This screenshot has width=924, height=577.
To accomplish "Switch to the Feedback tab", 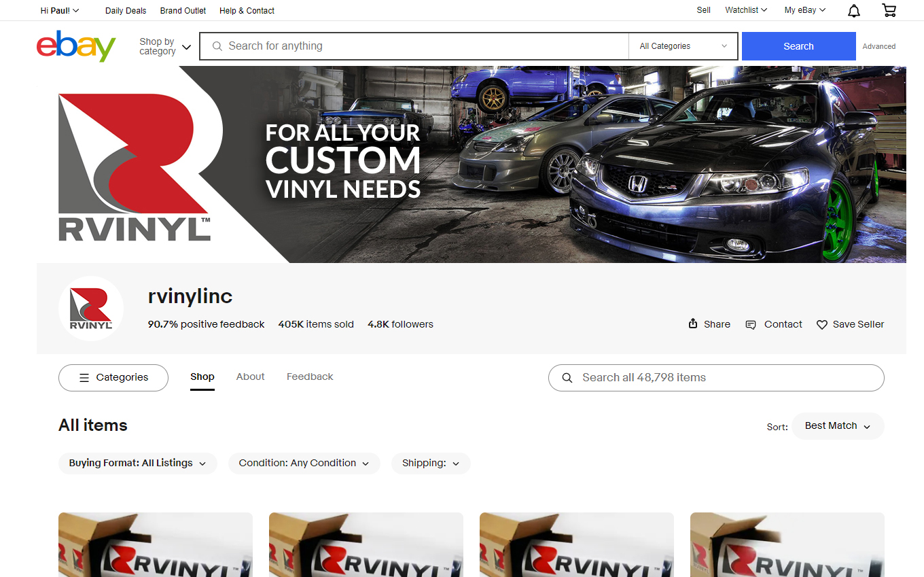I will (310, 377).
